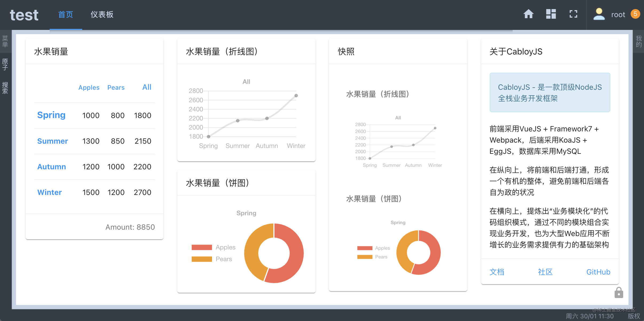Viewport: 644px width, 321px height.
Task: Click the 文档 link
Action: [x=497, y=272]
